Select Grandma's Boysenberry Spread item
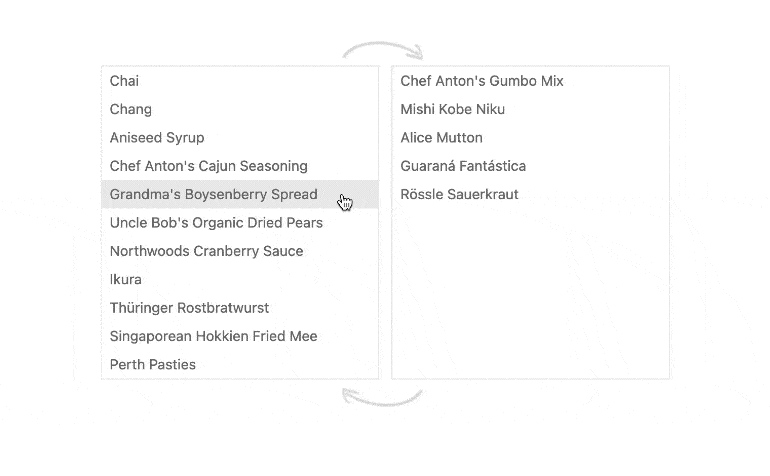Image resolution: width=770 pixels, height=476 pixels. pyautogui.click(x=213, y=194)
